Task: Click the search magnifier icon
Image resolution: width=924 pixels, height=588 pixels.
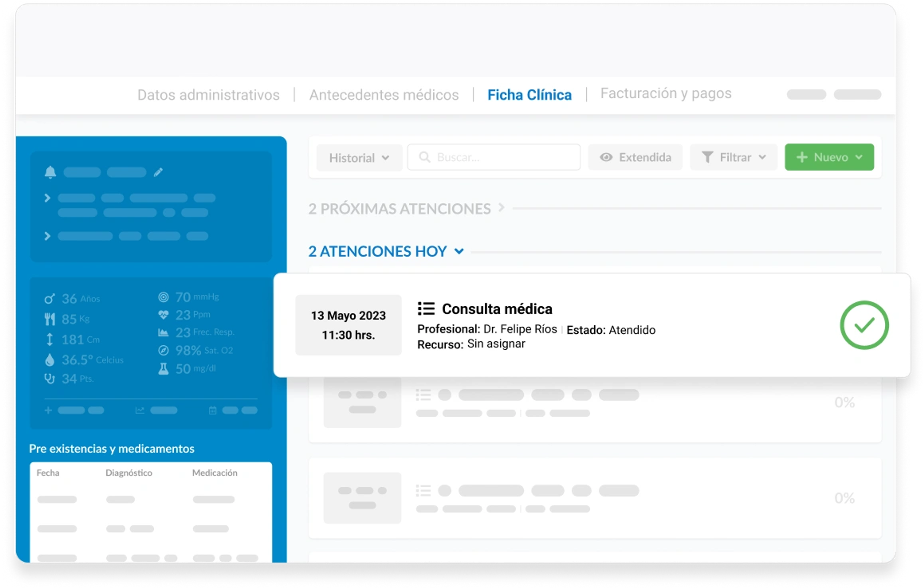Action: point(424,157)
